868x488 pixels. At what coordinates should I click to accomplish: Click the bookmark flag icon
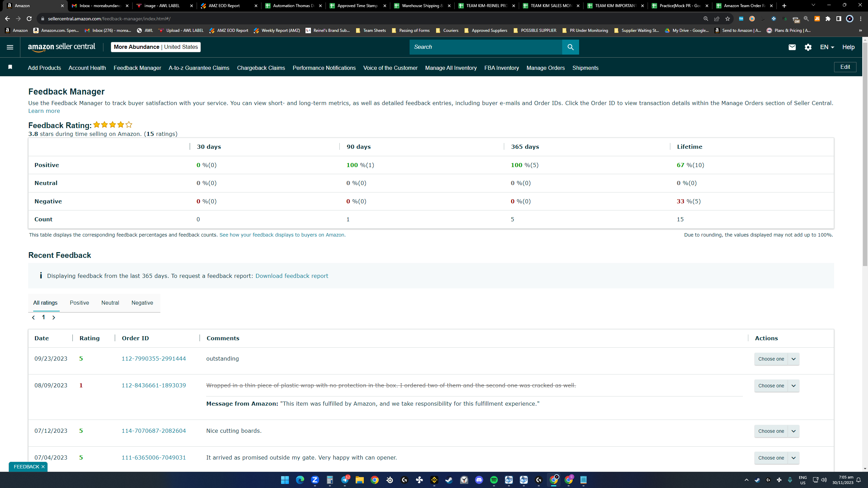coord(10,67)
